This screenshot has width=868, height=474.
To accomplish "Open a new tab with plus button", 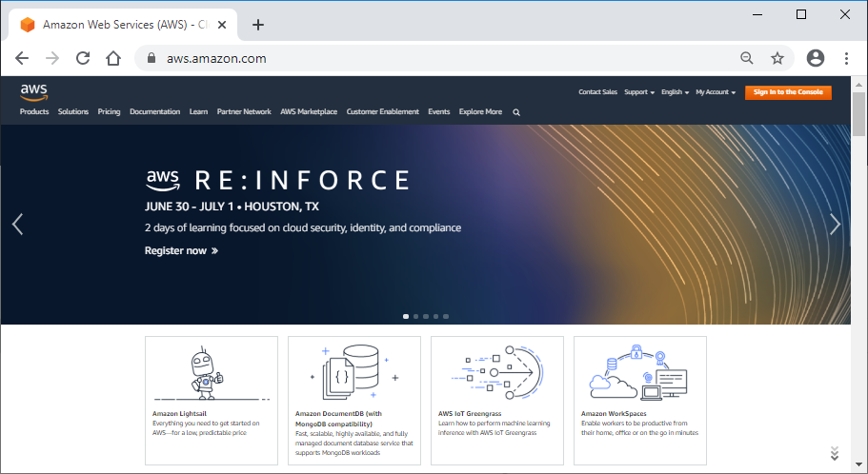I will click(x=258, y=25).
